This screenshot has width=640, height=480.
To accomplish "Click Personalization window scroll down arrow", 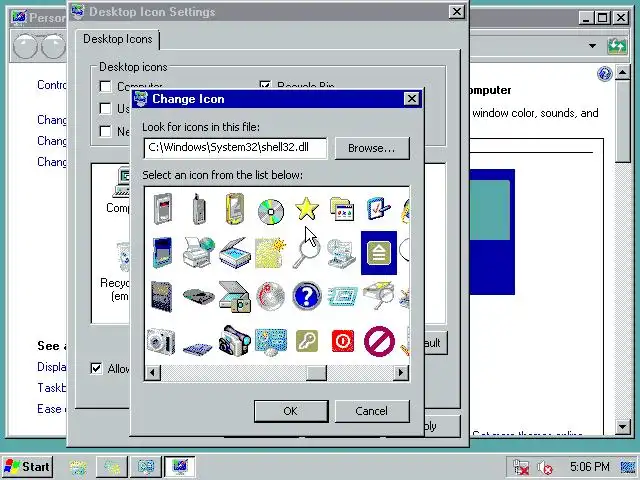I will coord(622,427).
